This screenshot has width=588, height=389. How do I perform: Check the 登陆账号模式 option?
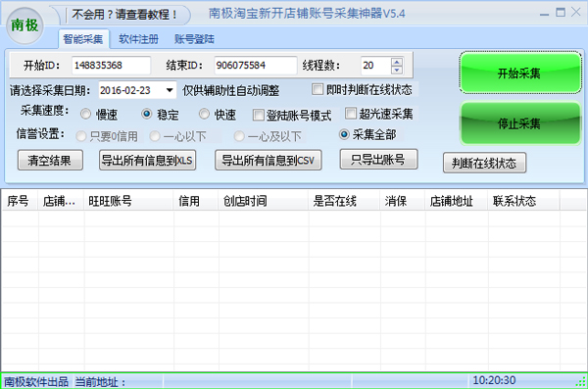coord(258,115)
